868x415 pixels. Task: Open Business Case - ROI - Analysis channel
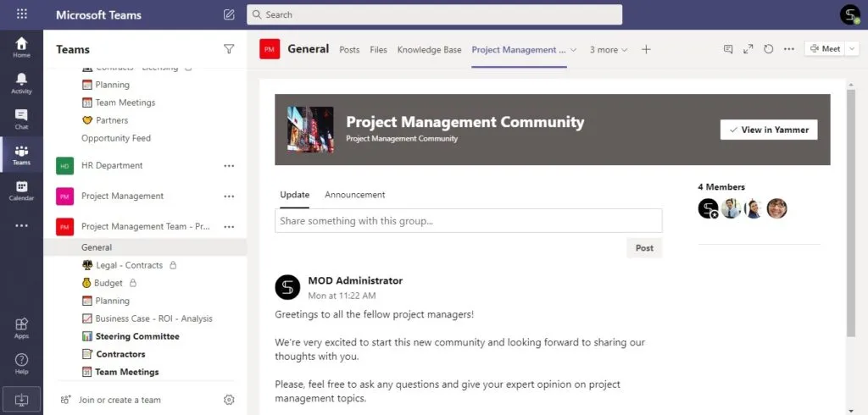147,318
